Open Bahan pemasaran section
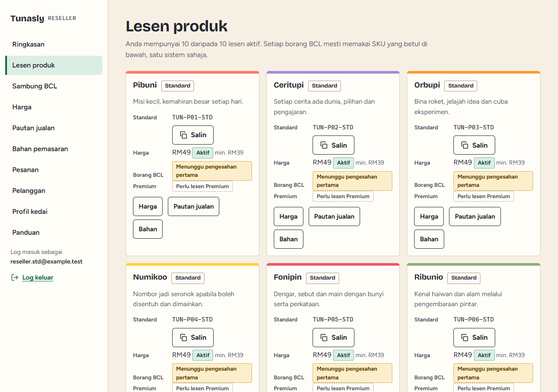558x392 pixels. pyautogui.click(x=54, y=149)
